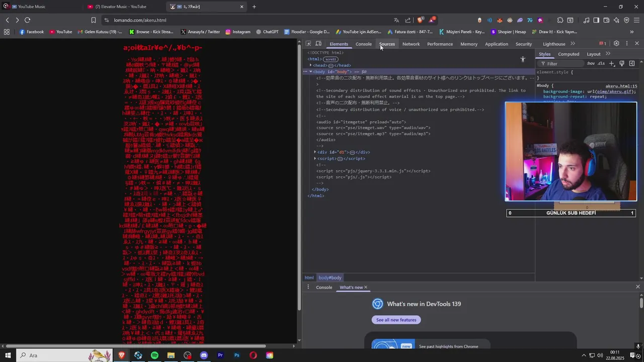Activate the DevTools element inspector picker icon
The width and height of the screenshot is (644, 362).
point(308,44)
